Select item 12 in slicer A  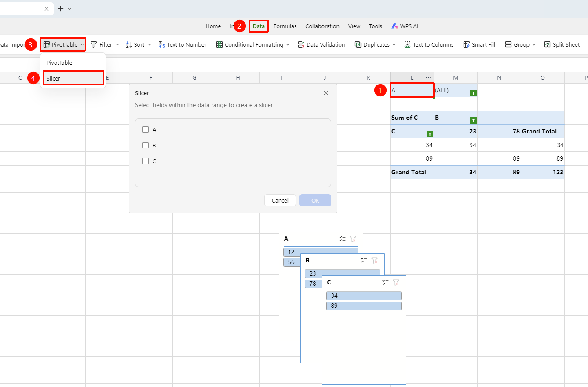tap(321, 252)
